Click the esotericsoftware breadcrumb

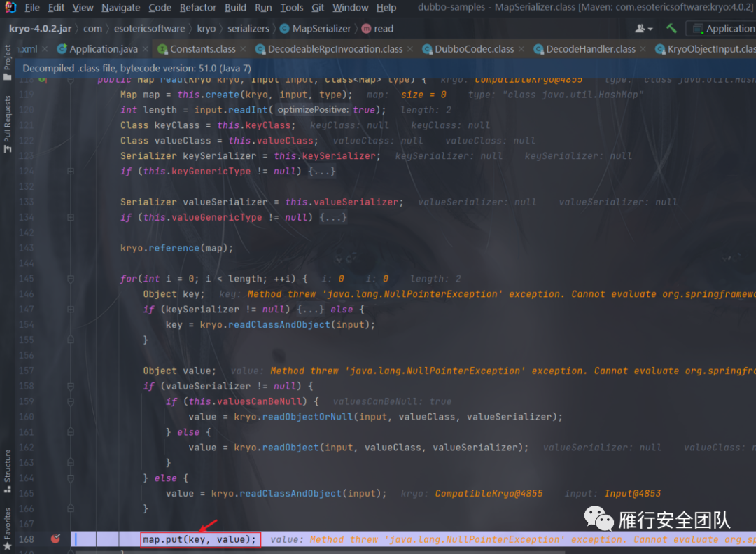150,29
